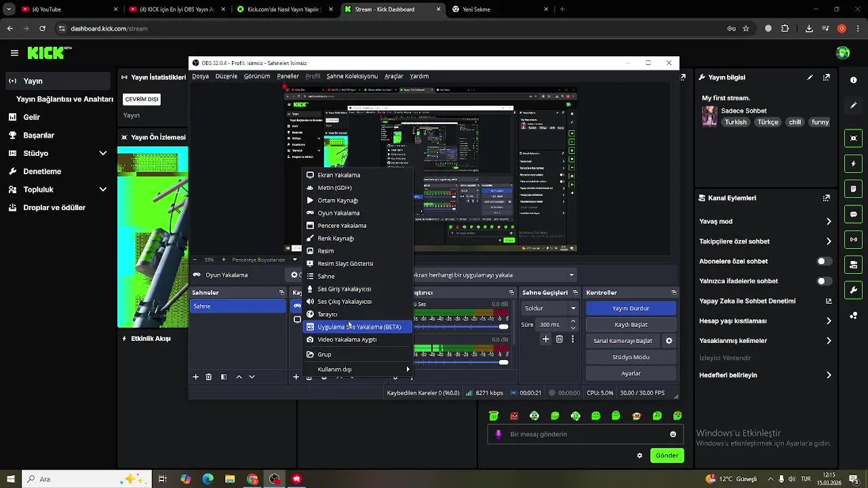Choose Ekran Yakalama source
Image resolution: width=868 pixels, height=488 pixels.
357,175
